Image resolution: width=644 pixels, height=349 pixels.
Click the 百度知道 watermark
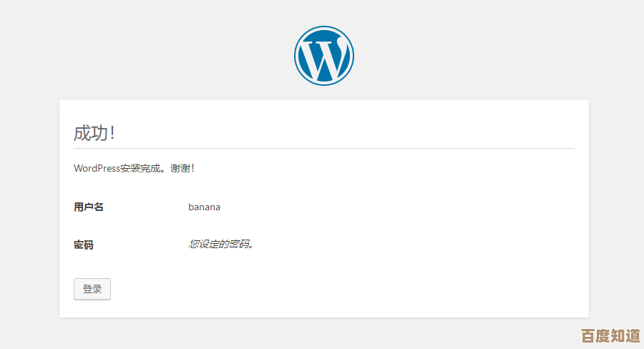coord(610,335)
